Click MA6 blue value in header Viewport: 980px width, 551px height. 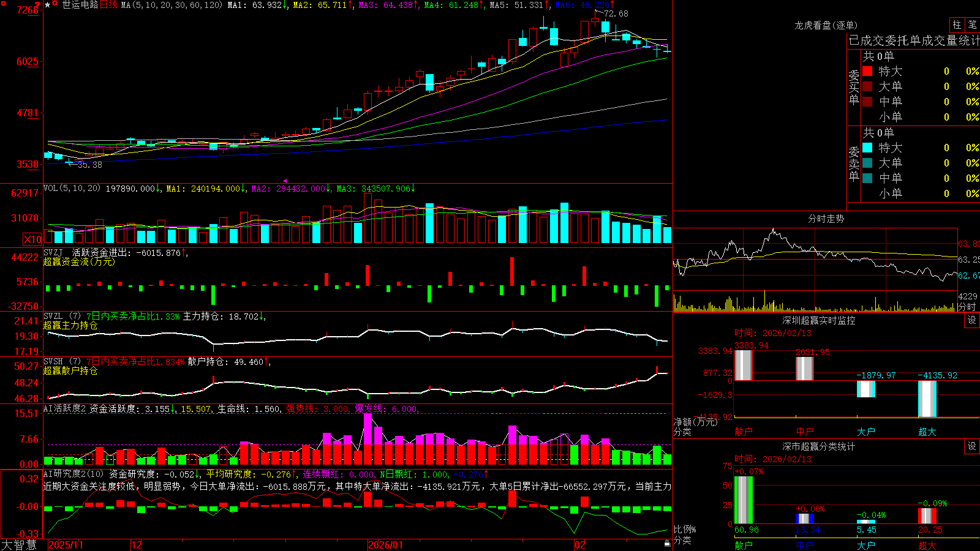point(584,5)
